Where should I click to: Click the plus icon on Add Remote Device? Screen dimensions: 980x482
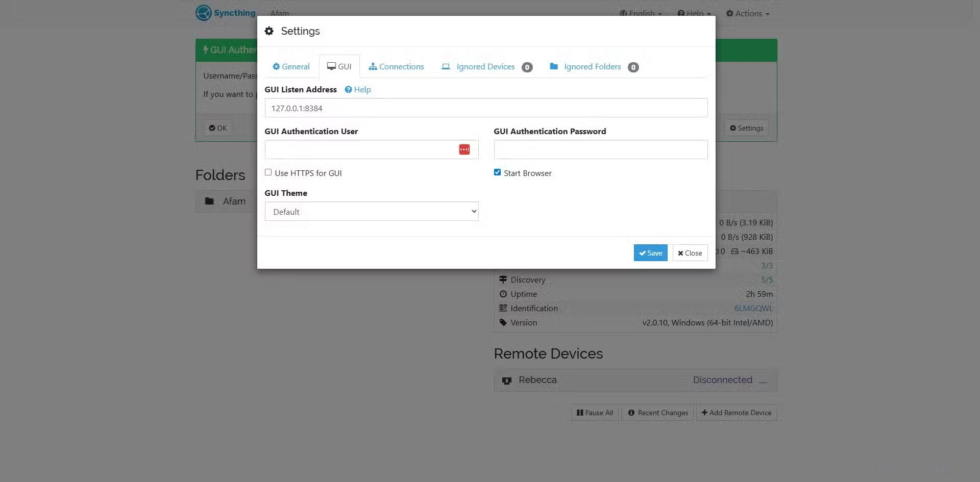(x=705, y=413)
